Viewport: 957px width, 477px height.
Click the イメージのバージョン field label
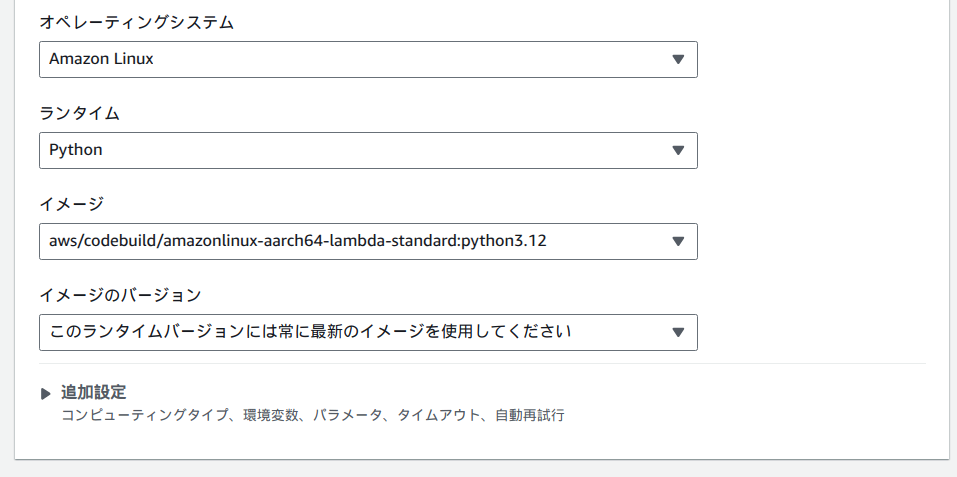tap(120, 295)
